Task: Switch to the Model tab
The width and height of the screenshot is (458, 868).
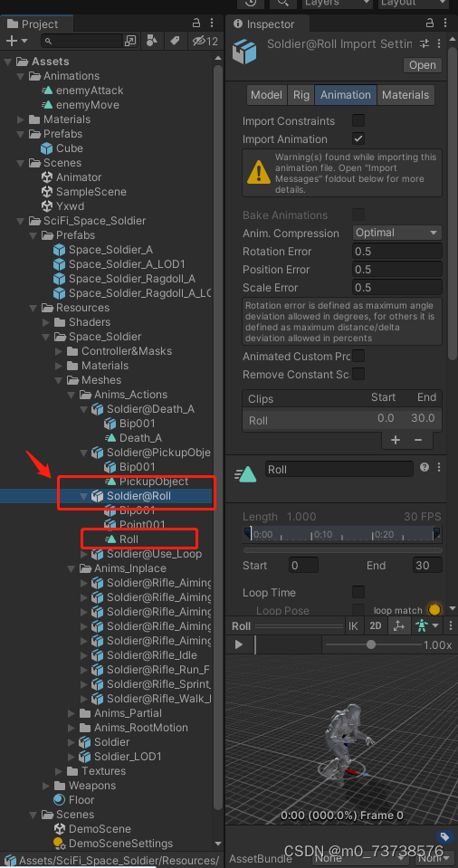Action: coord(266,95)
